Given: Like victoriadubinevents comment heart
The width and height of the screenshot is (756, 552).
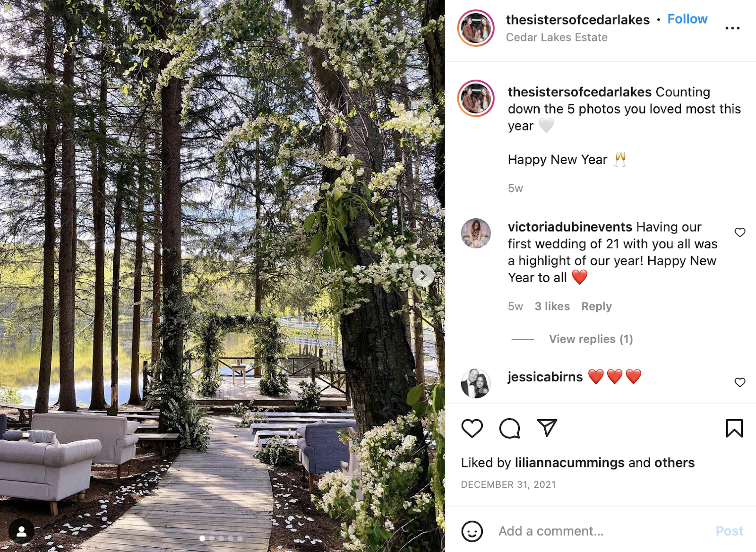Looking at the screenshot, I should [740, 232].
